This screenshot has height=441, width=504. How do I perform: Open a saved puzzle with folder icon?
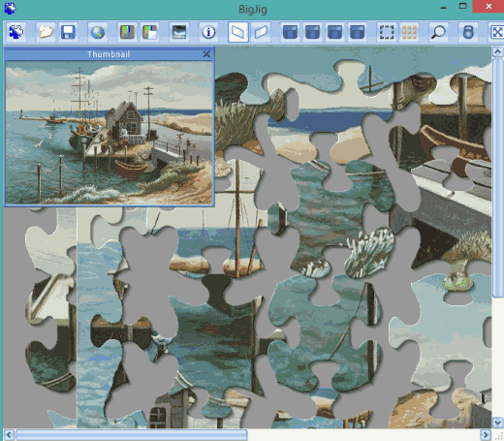click(46, 32)
